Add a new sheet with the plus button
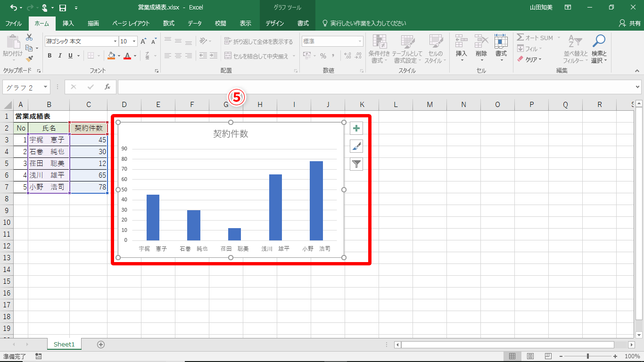644x362 pixels. (x=101, y=345)
